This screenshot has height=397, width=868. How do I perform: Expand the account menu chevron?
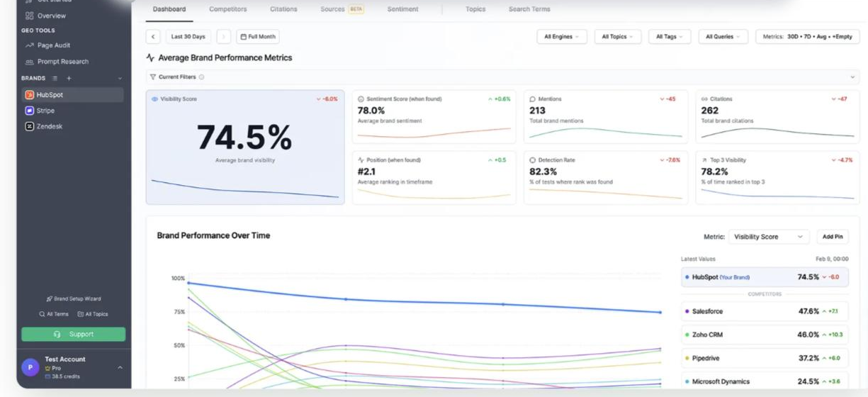point(120,367)
